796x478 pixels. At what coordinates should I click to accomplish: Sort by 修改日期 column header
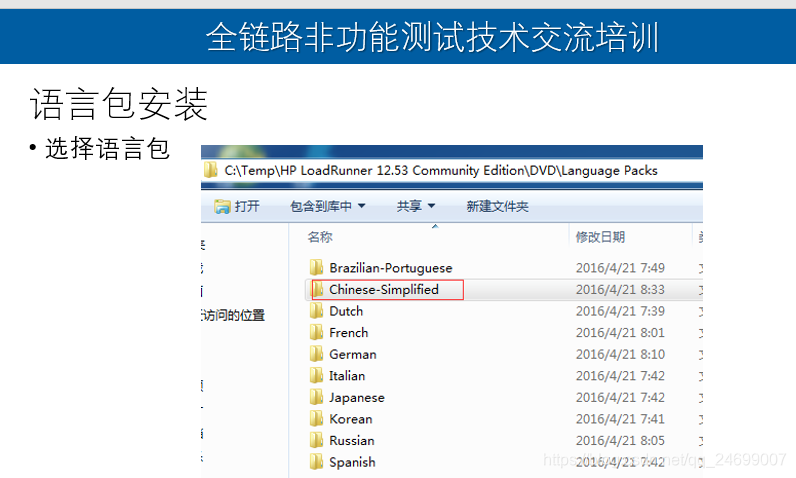[x=600, y=237]
